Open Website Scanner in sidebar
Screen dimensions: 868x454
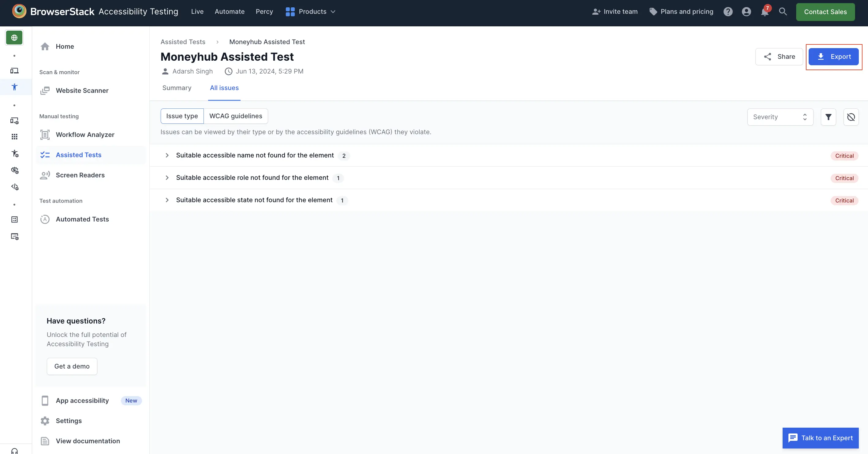tap(82, 90)
